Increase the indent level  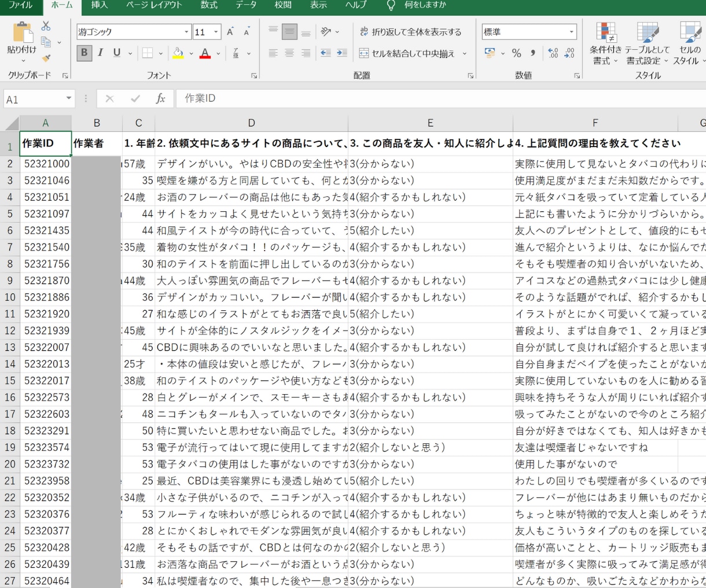click(x=342, y=53)
